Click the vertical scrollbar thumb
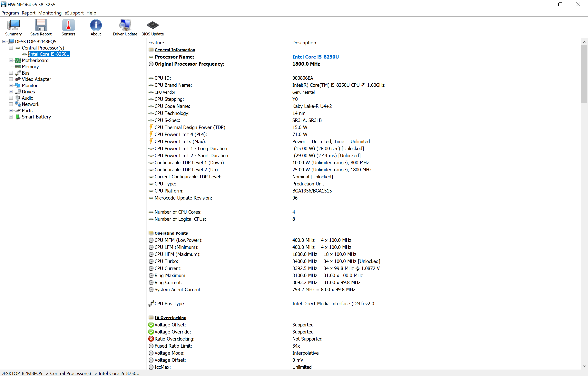This screenshot has height=376, width=588. point(584,74)
